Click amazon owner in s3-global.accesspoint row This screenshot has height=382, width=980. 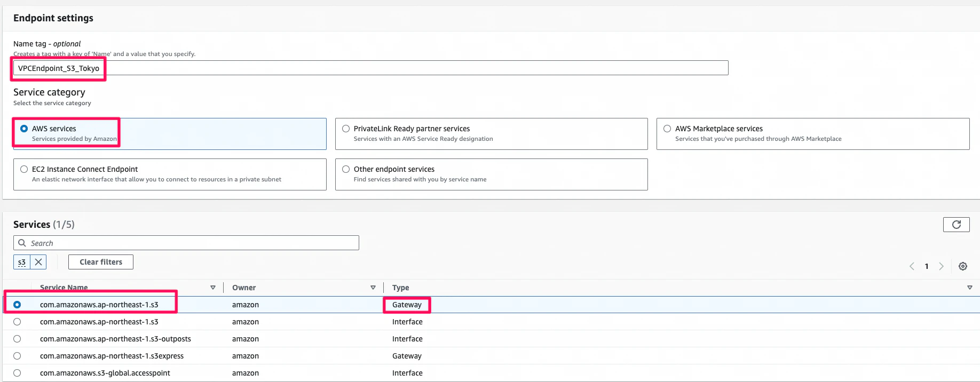[x=246, y=373]
